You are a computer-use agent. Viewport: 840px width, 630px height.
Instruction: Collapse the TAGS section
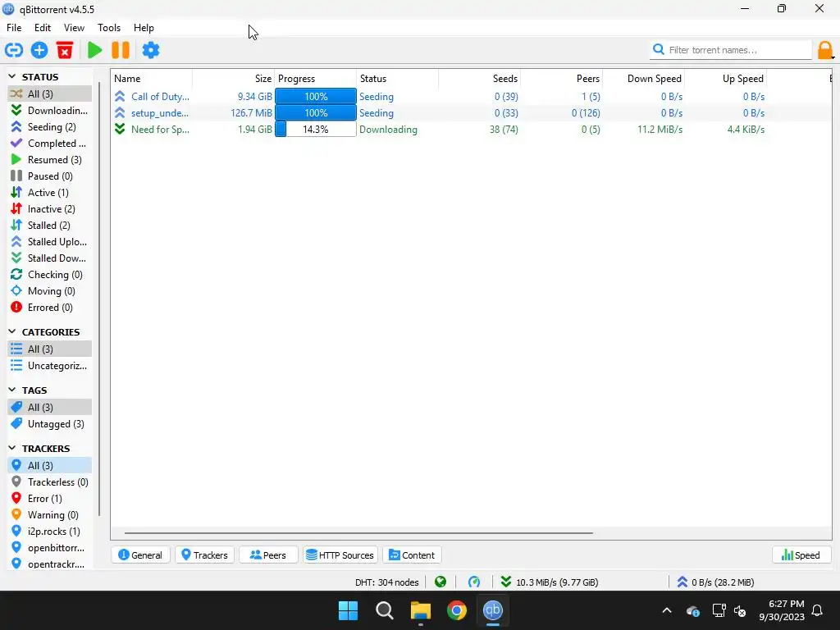(12, 390)
